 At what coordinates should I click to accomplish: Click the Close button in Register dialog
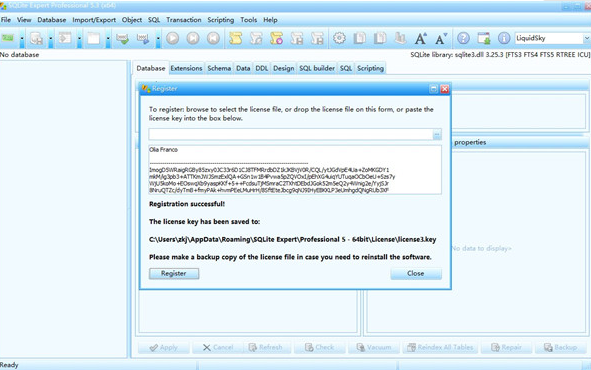(416, 274)
